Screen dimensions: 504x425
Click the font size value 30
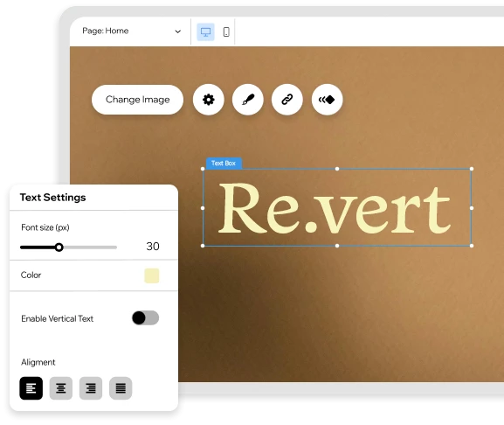(x=153, y=247)
